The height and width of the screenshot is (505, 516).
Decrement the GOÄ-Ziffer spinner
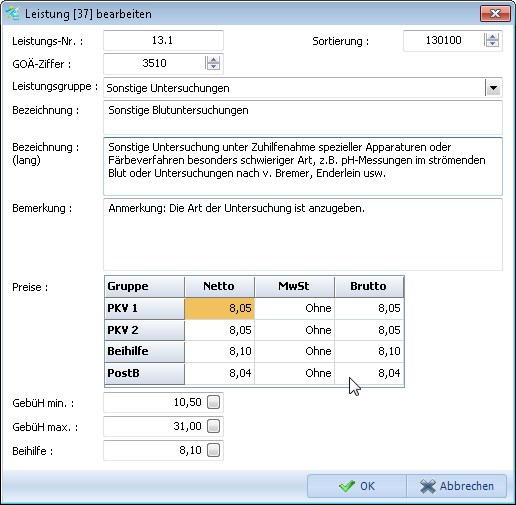(213, 66)
